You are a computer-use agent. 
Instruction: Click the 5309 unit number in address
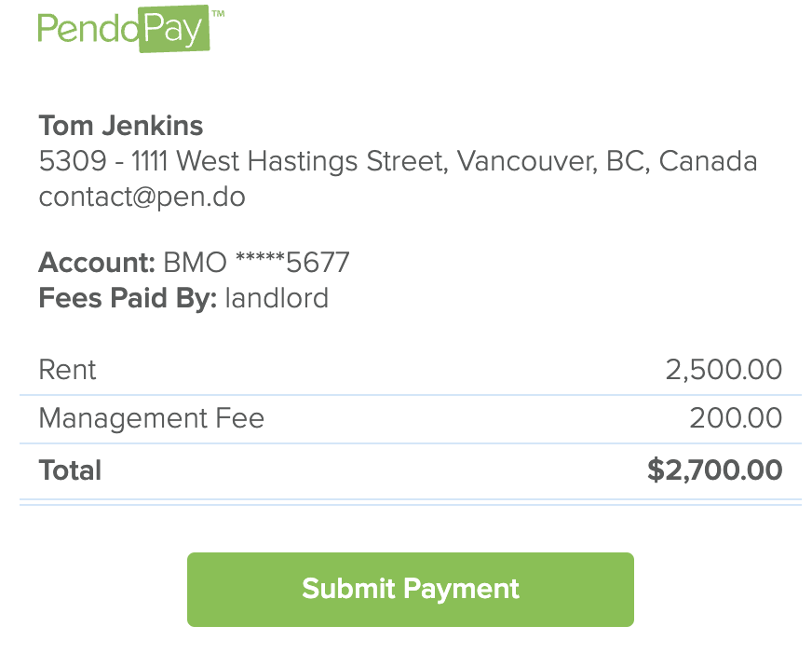point(73,161)
